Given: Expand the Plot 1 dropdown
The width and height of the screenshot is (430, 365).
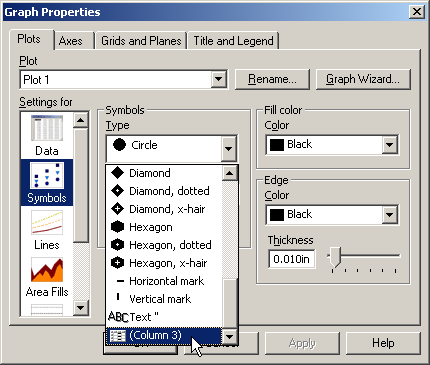Looking at the screenshot, I should (219, 79).
